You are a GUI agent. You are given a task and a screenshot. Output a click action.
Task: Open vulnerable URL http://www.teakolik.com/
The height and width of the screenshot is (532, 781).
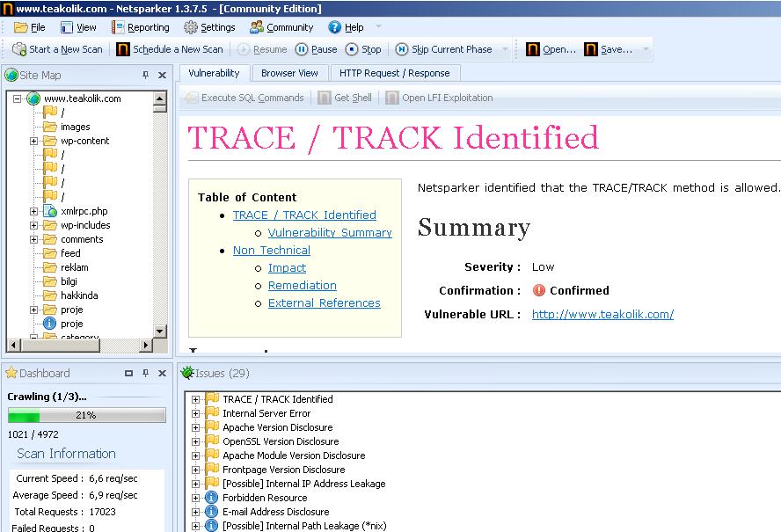pos(602,314)
